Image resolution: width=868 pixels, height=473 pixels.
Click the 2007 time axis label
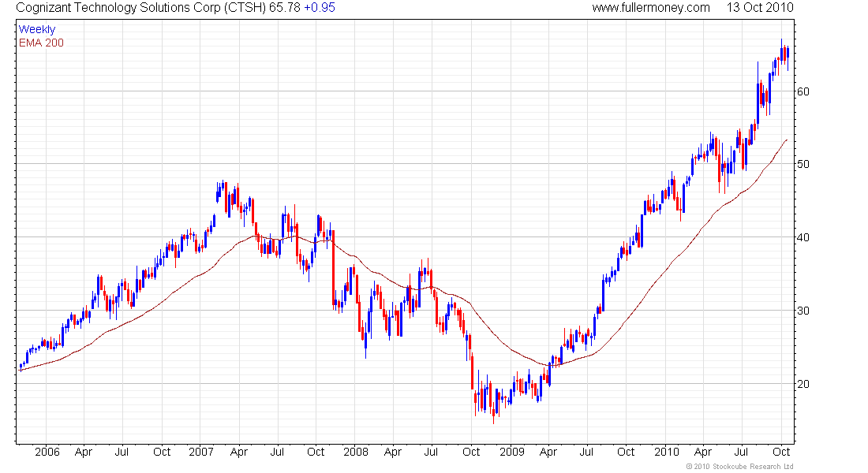(201, 452)
